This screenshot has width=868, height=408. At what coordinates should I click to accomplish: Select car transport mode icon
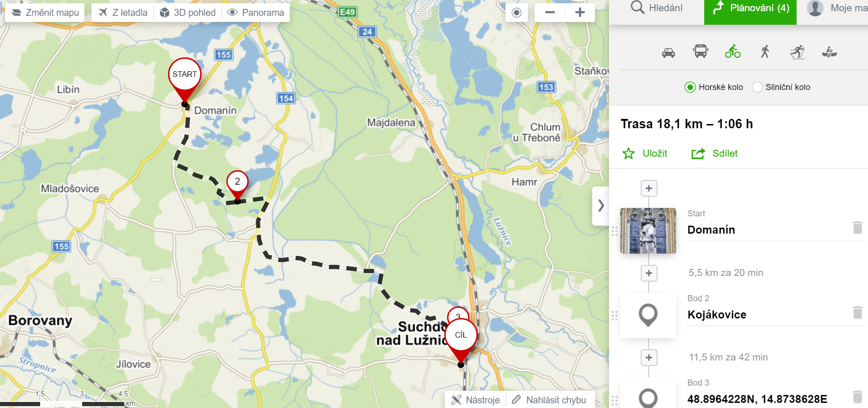point(668,52)
